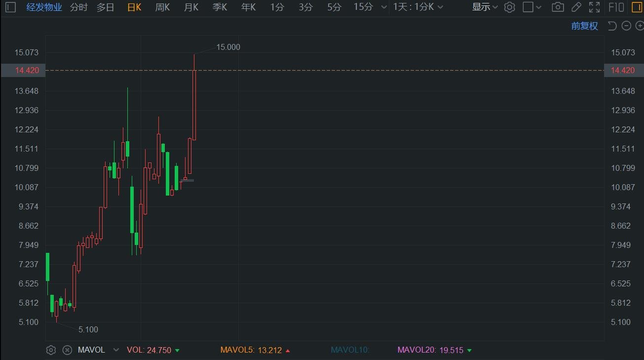Select the 15分 period tab
This screenshot has height=360, width=644.
[363, 7]
